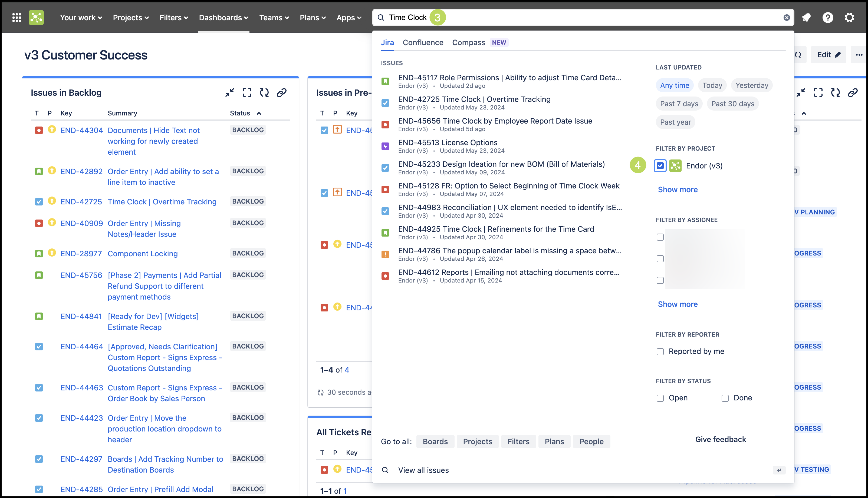This screenshot has height=498, width=868.
Task: Maximize the Issues in Backlog gadget
Action: coord(247,92)
